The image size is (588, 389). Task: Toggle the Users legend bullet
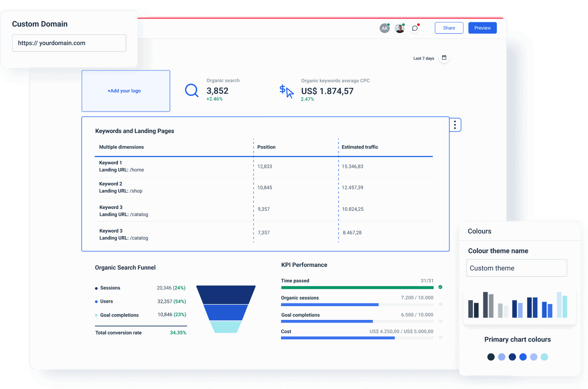[96, 301]
